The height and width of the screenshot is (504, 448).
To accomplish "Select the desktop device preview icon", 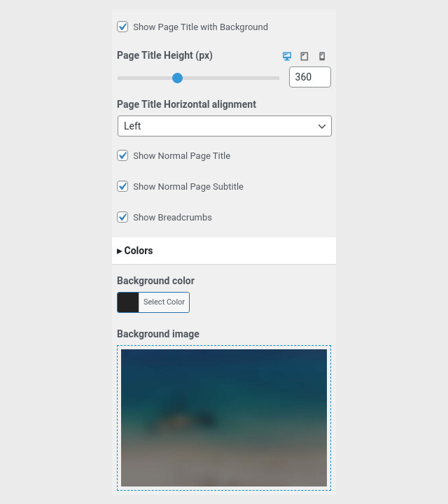I will click(x=287, y=56).
